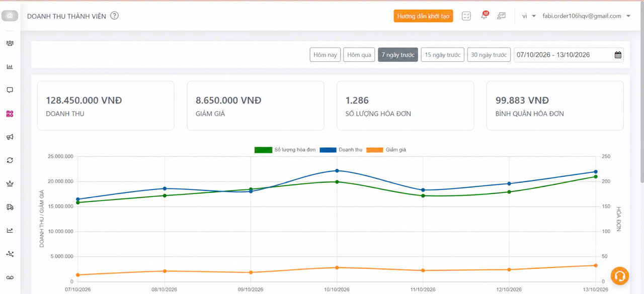Select the 15 ngày trước range
The width and height of the screenshot is (644, 294).
point(443,55)
